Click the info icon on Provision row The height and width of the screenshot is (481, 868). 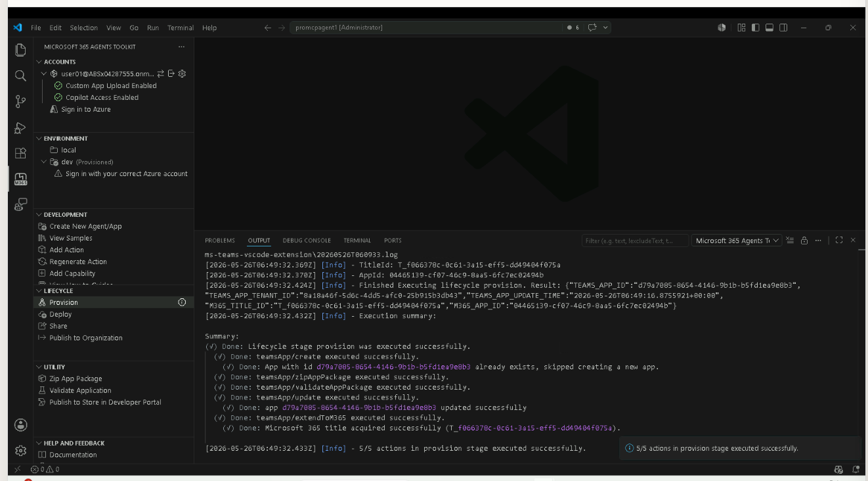(182, 302)
